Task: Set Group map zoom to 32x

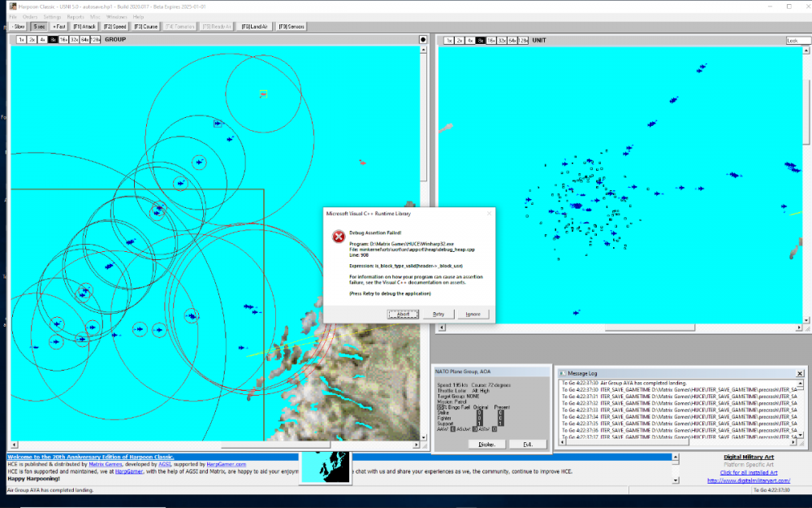Action: (75, 39)
